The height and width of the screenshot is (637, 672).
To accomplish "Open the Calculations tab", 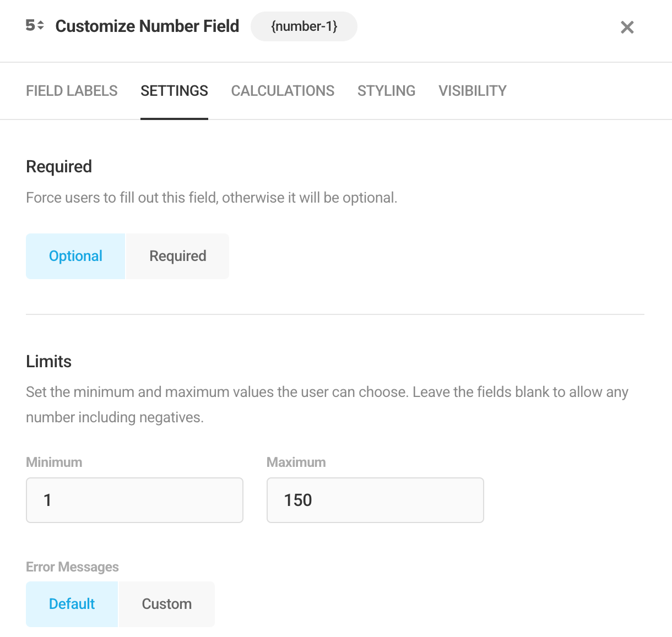I will pyautogui.click(x=283, y=91).
